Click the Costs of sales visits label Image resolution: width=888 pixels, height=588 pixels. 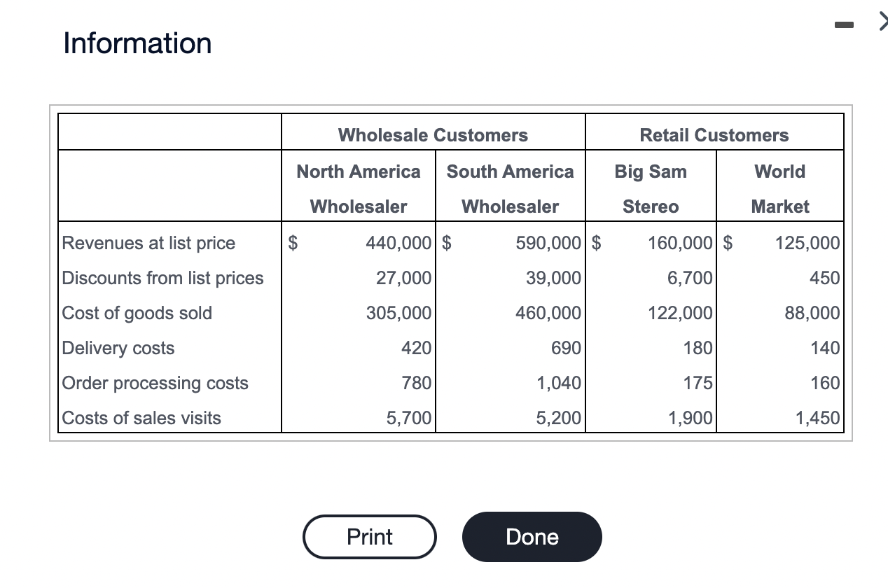(141, 418)
